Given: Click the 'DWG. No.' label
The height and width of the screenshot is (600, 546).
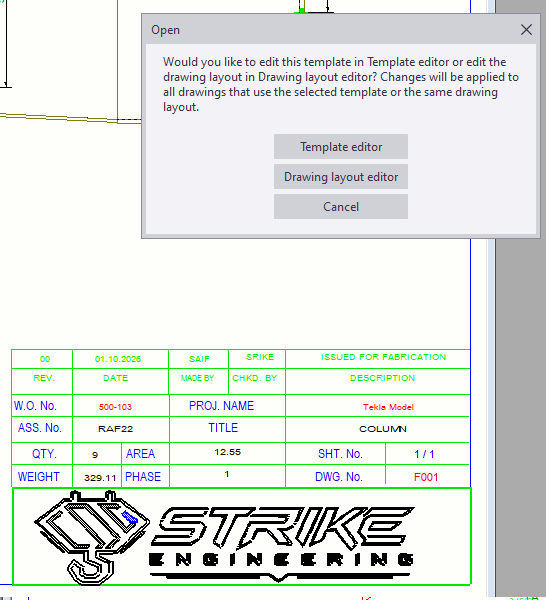Looking at the screenshot, I should 339,477.
